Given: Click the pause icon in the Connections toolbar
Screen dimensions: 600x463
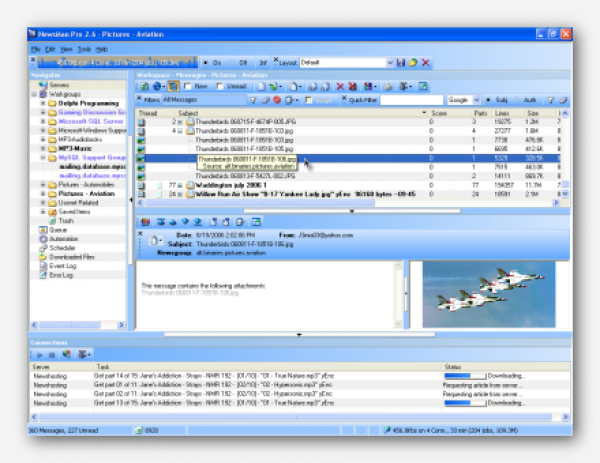Looking at the screenshot, I should point(52,355).
